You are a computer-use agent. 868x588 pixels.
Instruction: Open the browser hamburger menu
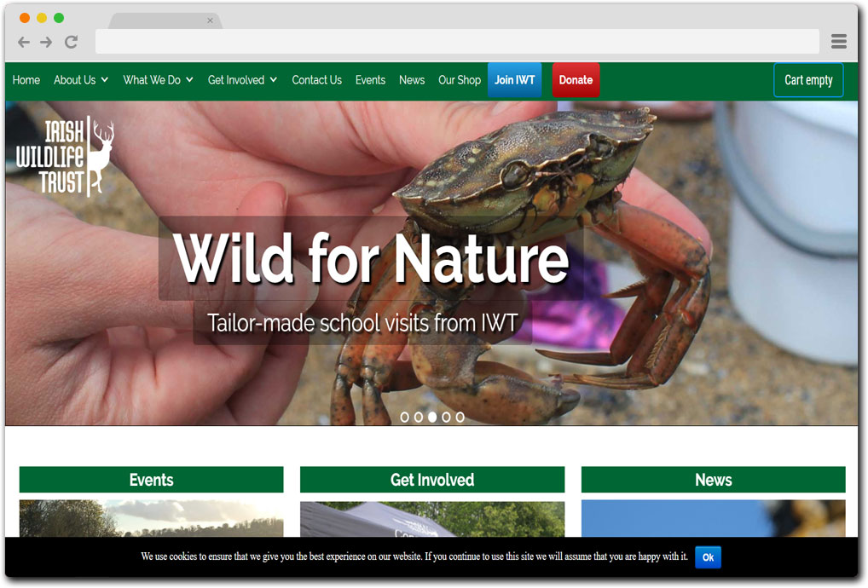pyautogui.click(x=838, y=41)
